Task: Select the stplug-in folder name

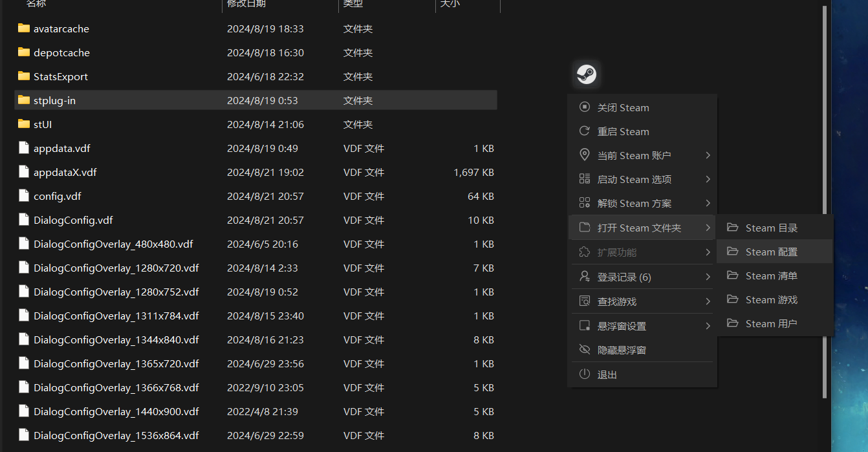Action: coord(54,100)
